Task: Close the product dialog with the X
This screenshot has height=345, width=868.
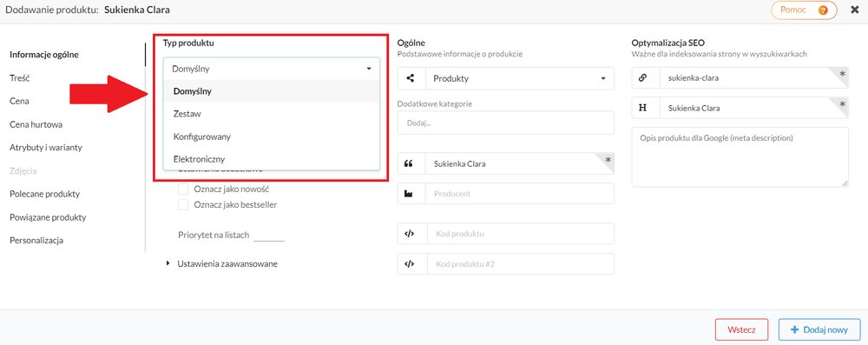Action: [855, 10]
